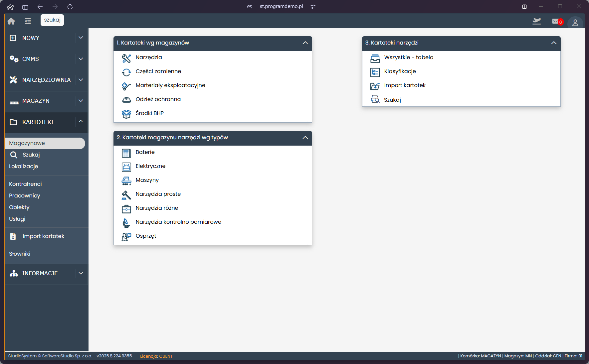This screenshot has height=364, width=589.
Task: Click the Narzędzia crossed tools icon
Action: pos(126,58)
